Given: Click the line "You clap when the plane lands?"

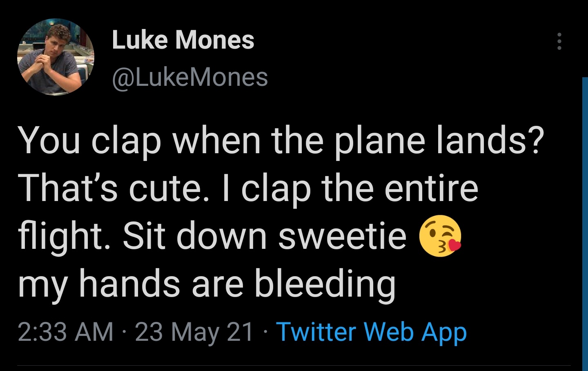Looking at the screenshot, I should [x=282, y=140].
